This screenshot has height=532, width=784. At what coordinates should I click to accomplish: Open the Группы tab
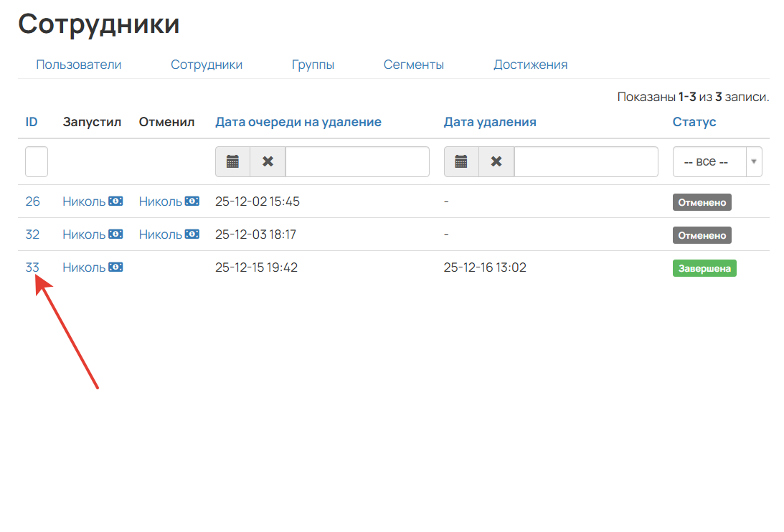(x=313, y=64)
